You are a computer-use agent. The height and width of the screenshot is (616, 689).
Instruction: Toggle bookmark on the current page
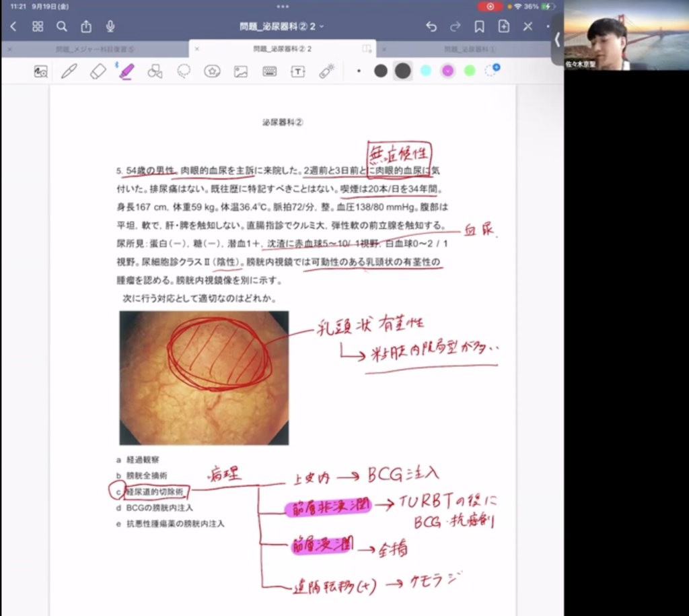tap(479, 27)
